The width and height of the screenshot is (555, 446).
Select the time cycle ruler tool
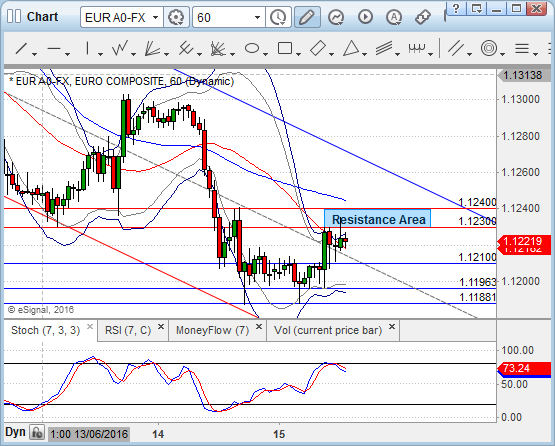[417, 47]
